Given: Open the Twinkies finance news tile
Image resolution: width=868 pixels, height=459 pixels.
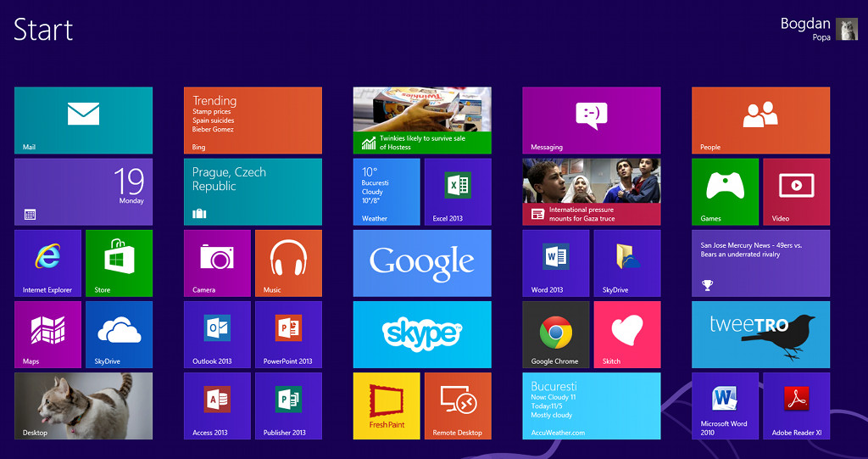Looking at the screenshot, I should [422, 120].
